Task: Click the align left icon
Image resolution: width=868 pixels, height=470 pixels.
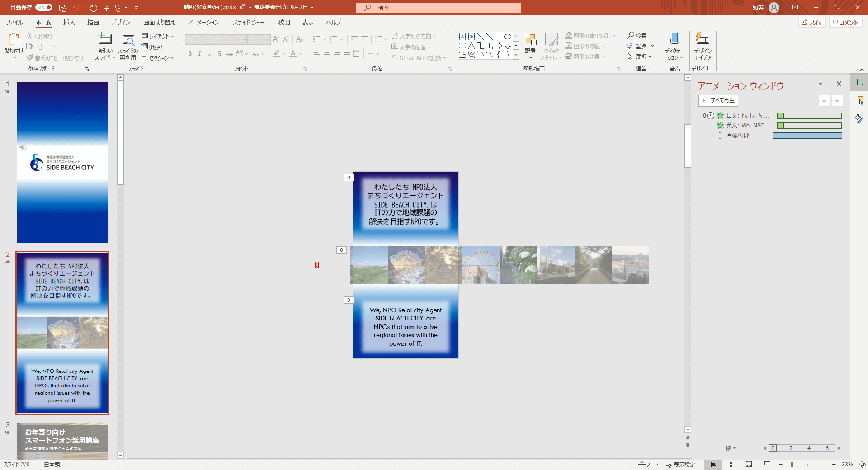Action: (x=317, y=54)
